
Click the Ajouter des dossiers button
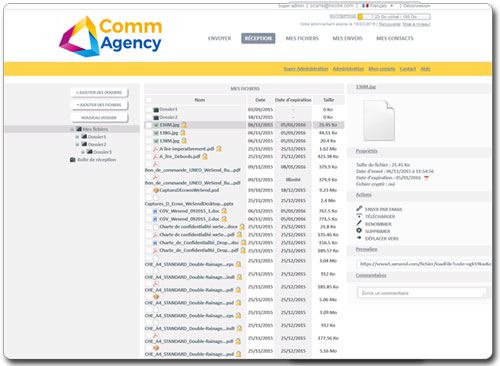(x=99, y=92)
